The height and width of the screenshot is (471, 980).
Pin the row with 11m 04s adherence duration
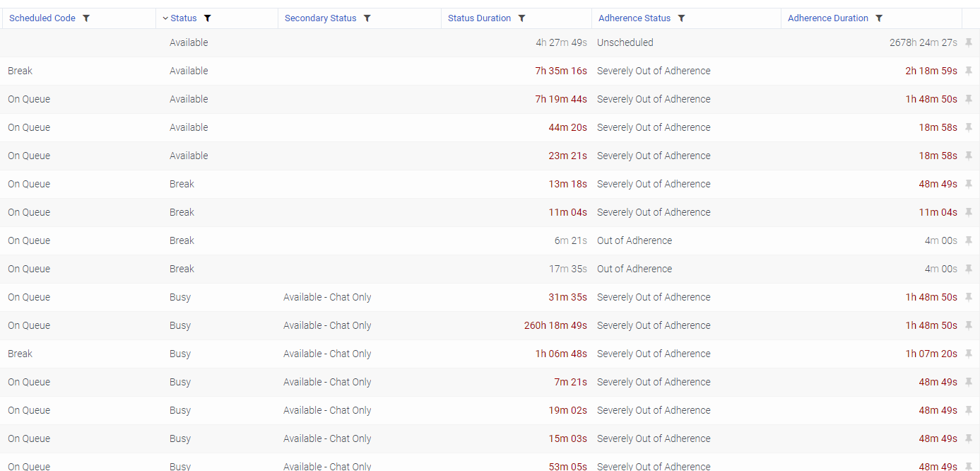click(x=969, y=212)
